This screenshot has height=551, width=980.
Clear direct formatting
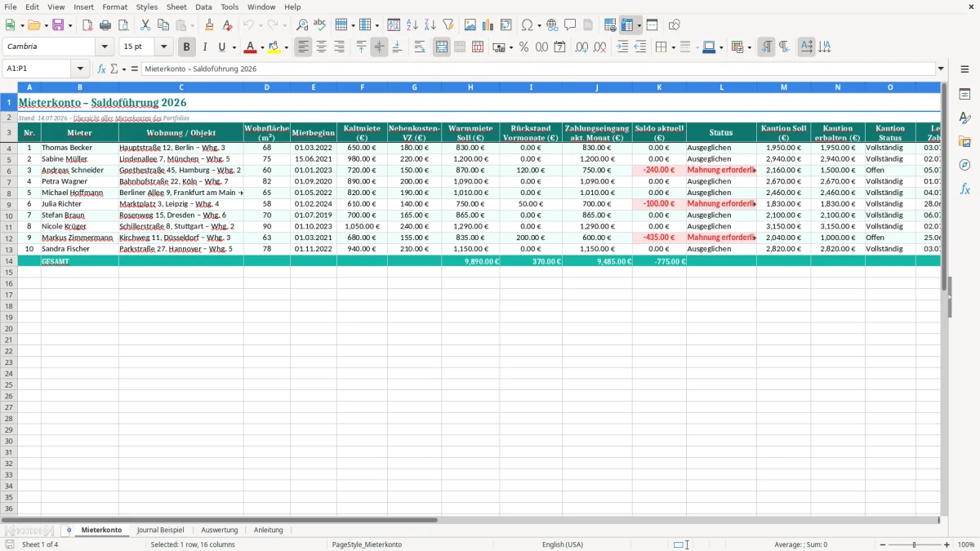click(x=227, y=25)
